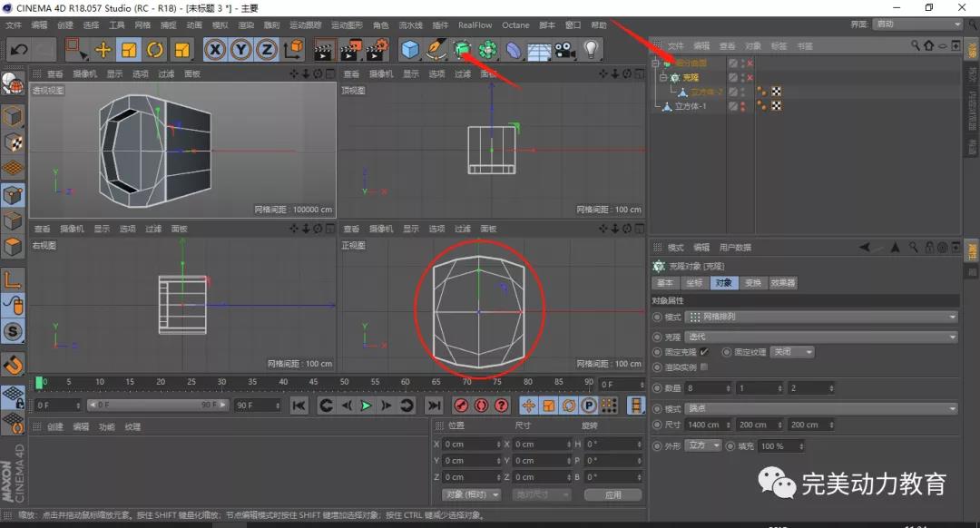Click the Undo arrow in the toolbar

(19, 49)
